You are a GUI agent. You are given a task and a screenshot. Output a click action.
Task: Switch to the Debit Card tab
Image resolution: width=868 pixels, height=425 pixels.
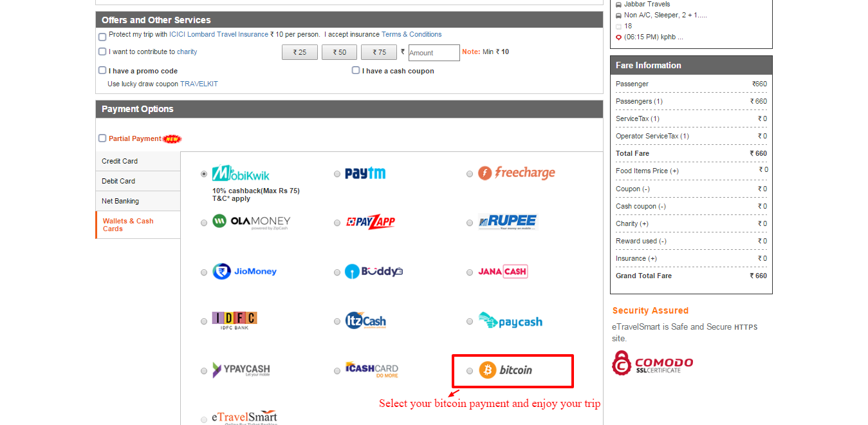(x=138, y=181)
